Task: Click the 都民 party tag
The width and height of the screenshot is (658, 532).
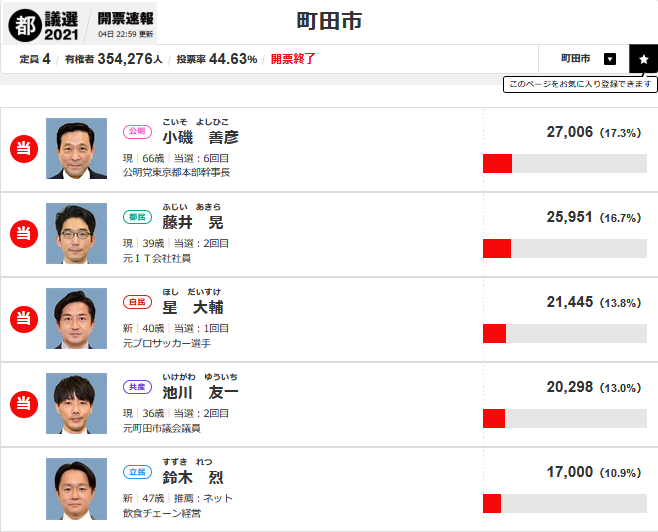Action: [136, 216]
